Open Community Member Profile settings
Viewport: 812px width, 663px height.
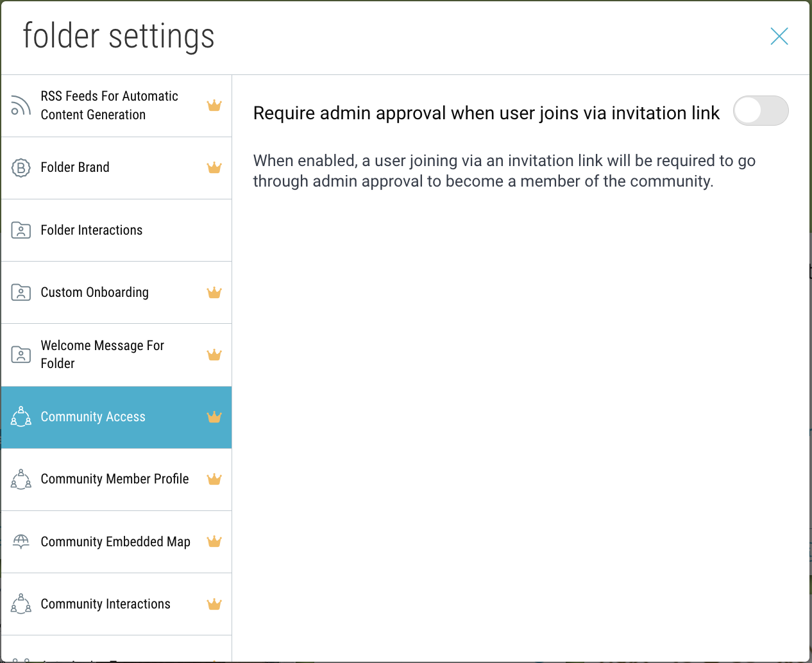coord(115,479)
